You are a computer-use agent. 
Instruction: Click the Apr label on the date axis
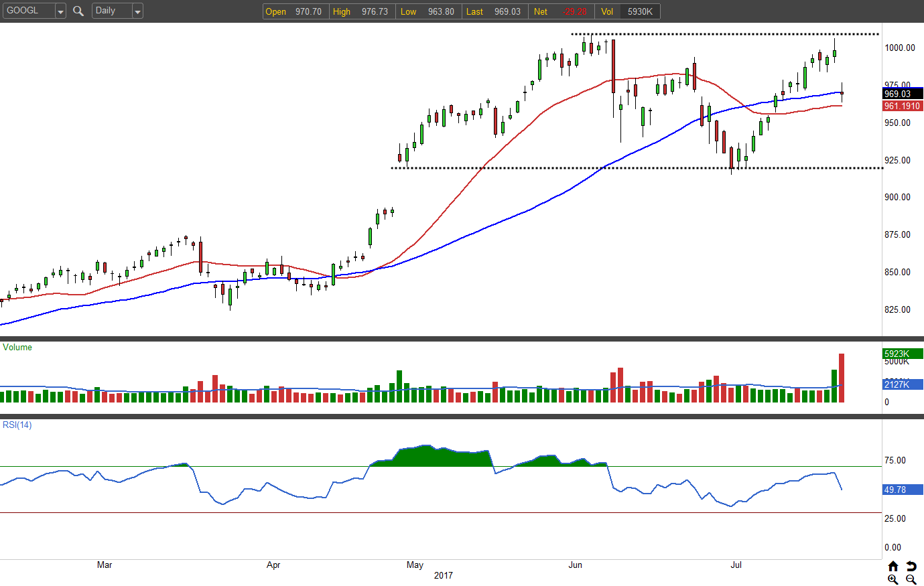[273, 565]
